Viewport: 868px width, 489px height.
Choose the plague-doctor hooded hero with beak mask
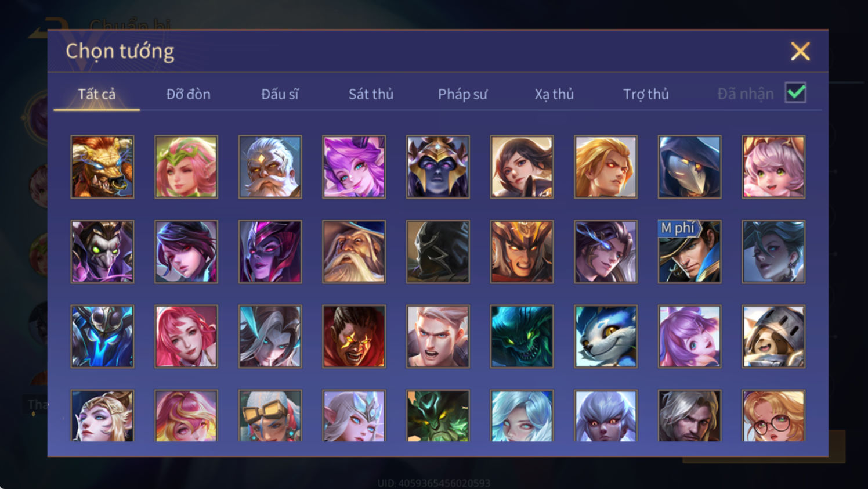pyautogui.click(x=689, y=167)
